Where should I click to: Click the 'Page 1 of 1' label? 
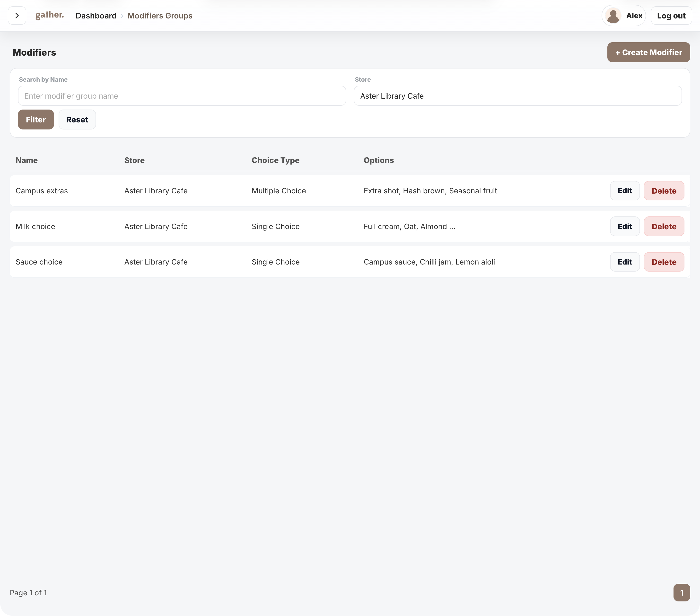click(x=28, y=592)
